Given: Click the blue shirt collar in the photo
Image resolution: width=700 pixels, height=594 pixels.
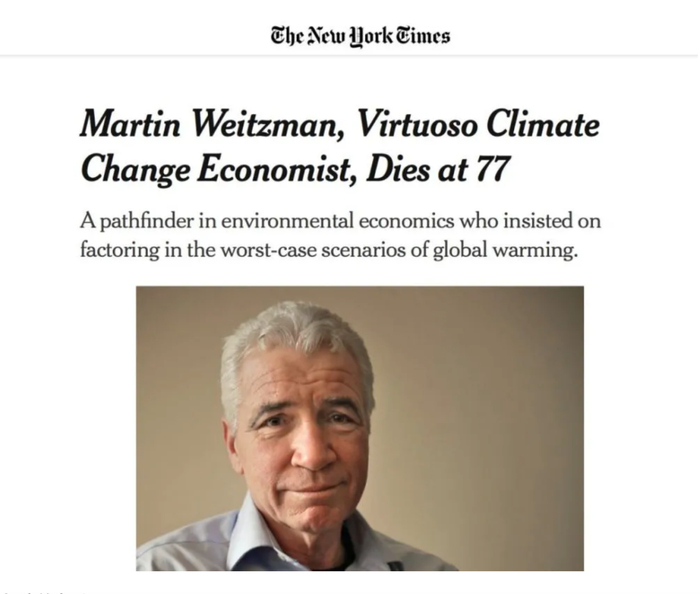Looking at the screenshot, I should click(250, 535).
